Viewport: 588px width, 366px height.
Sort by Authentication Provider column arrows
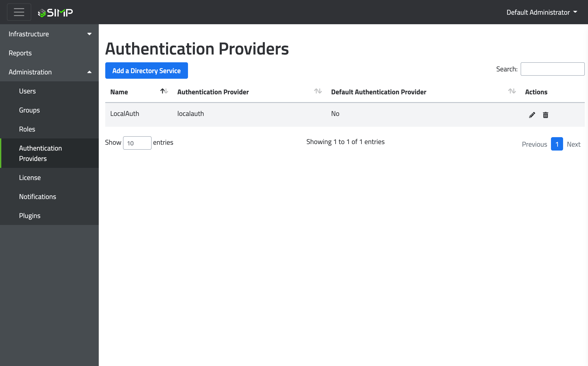coord(318,91)
